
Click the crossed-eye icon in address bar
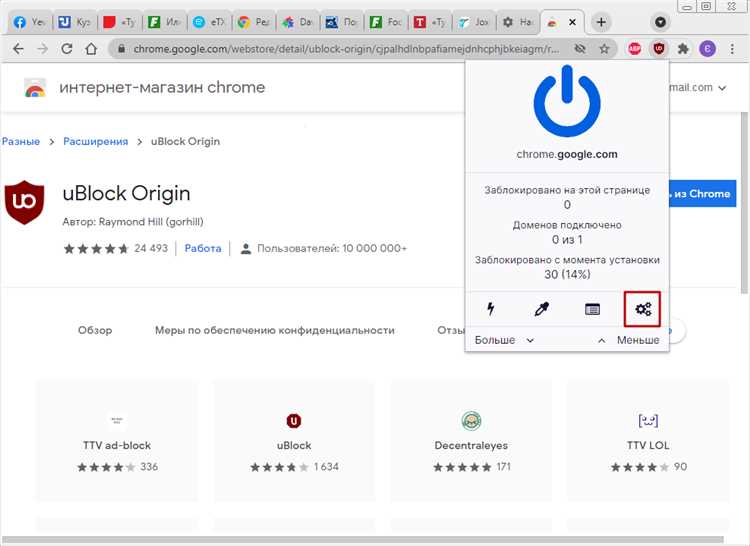click(x=580, y=48)
